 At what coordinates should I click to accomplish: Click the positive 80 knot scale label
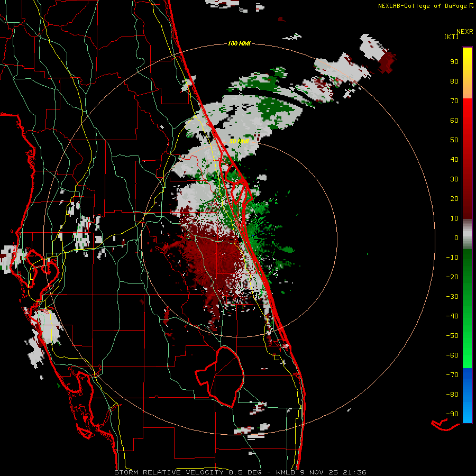point(454,81)
